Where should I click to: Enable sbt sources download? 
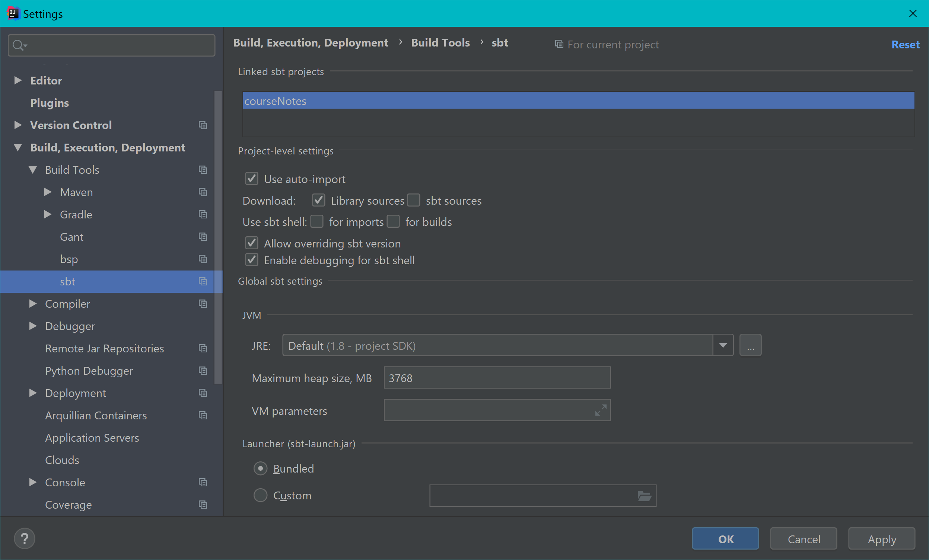coord(414,200)
